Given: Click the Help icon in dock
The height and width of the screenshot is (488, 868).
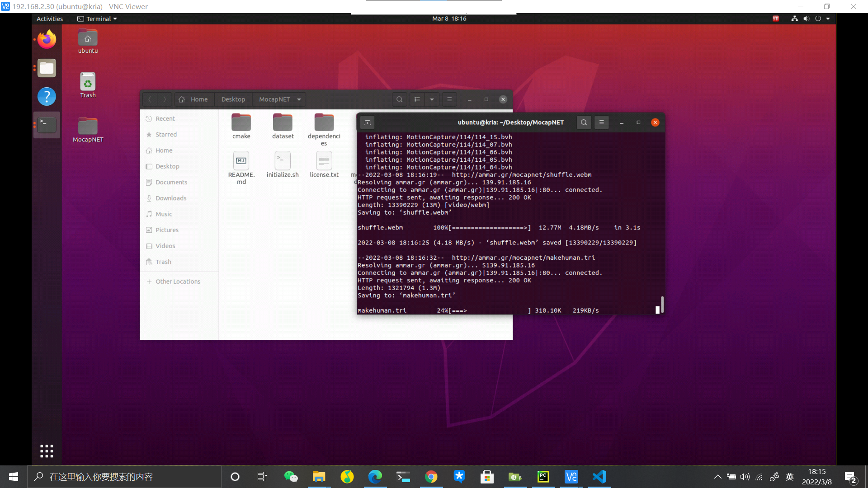Looking at the screenshot, I should [x=47, y=96].
